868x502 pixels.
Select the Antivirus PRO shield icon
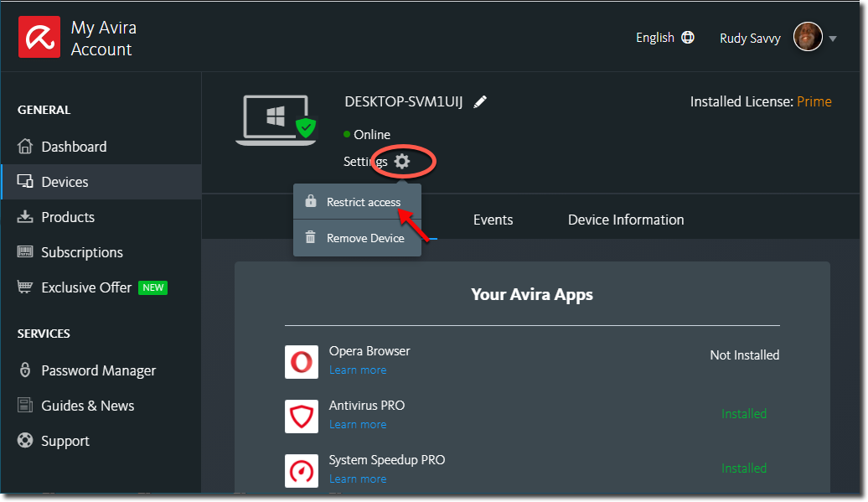[302, 417]
